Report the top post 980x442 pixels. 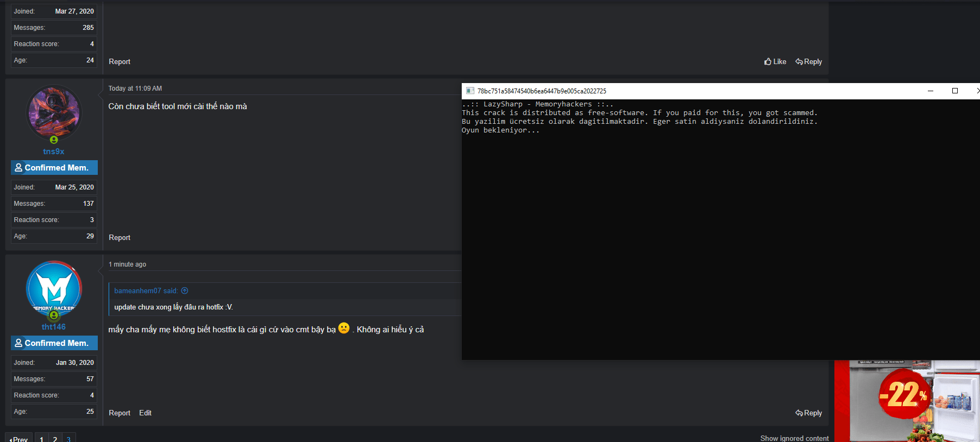click(x=120, y=61)
